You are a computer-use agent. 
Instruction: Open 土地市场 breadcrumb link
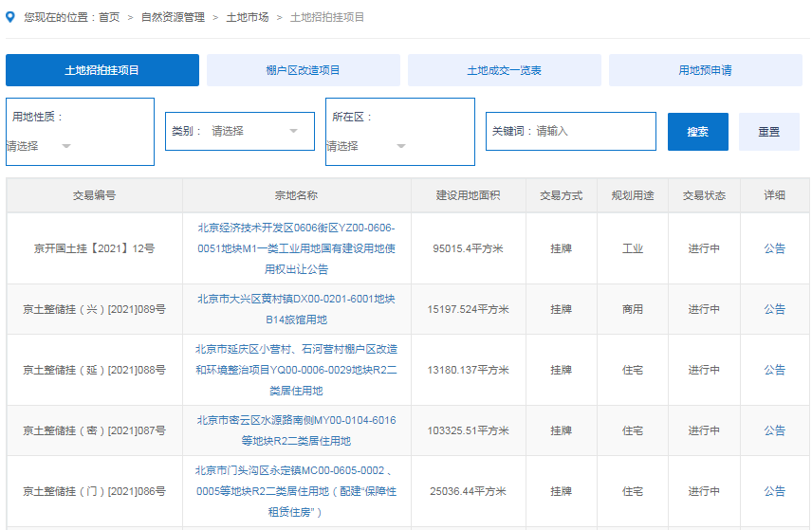pos(247,17)
